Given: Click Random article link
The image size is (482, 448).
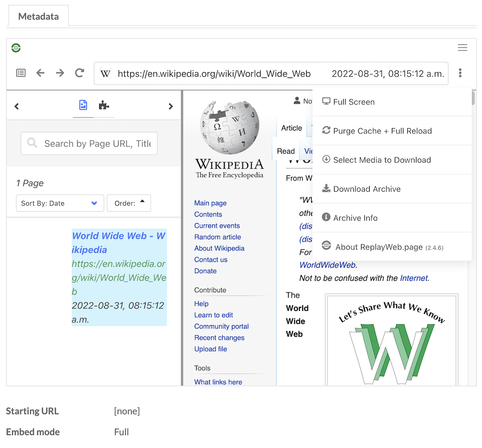Looking at the screenshot, I should (218, 237).
